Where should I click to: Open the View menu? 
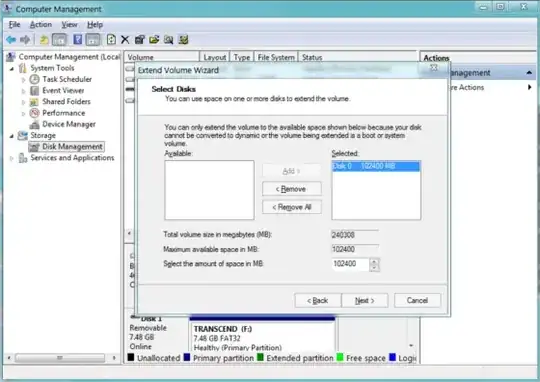[69, 25]
